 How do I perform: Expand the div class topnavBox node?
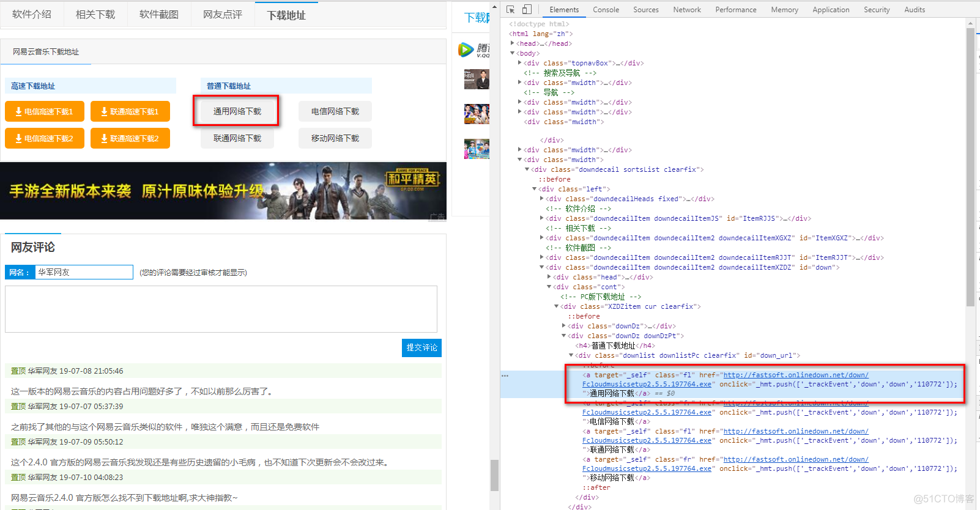pyautogui.click(x=520, y=63)
